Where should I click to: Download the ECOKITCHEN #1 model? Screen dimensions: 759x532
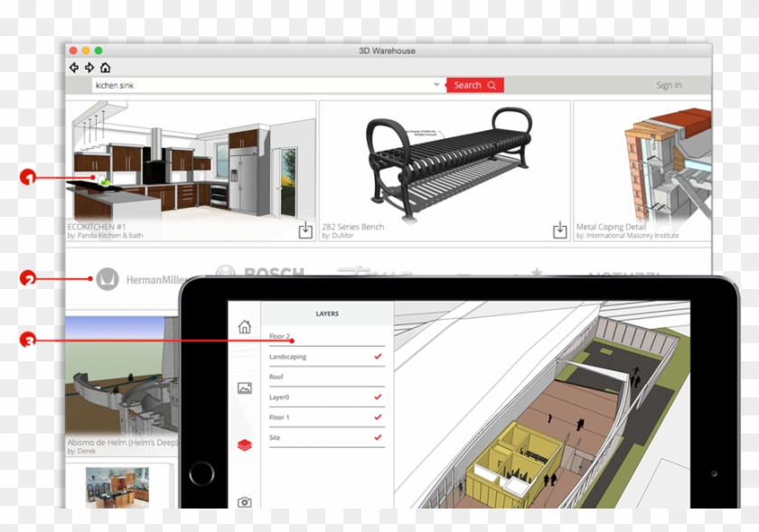tap(305, 230)
